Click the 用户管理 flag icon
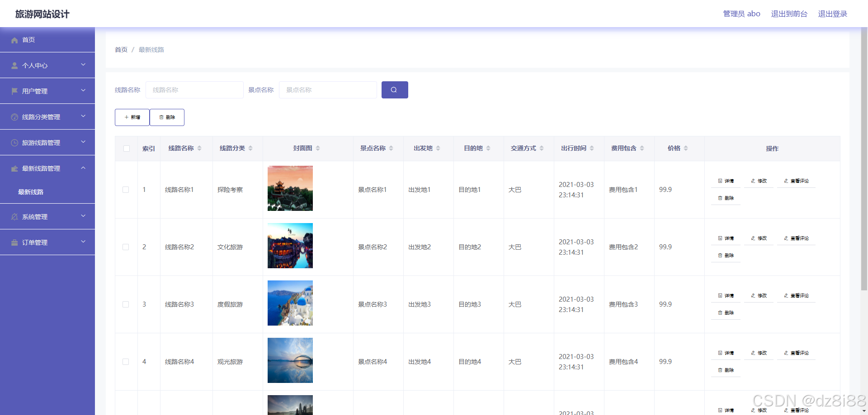This screenshot has width=868, height=415. [15, 91]
